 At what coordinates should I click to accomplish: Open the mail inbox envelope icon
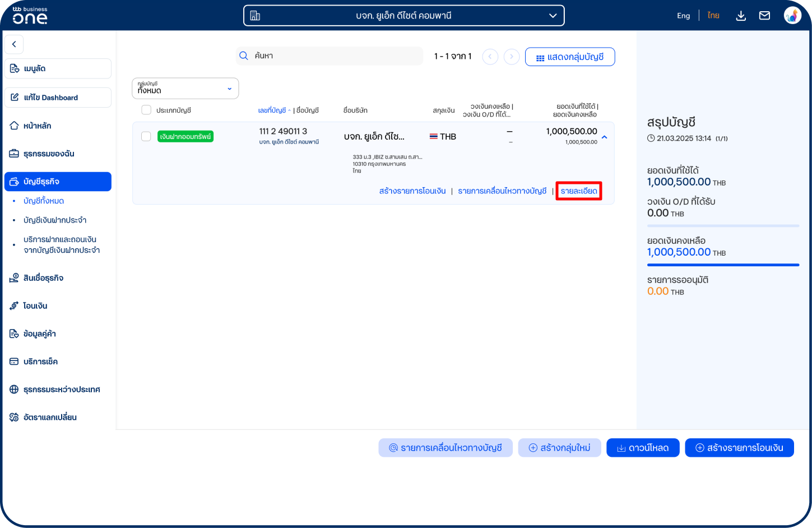point(764,16)
